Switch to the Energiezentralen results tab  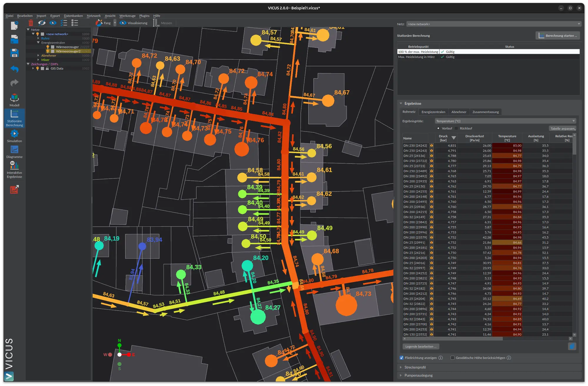(433, 112)
